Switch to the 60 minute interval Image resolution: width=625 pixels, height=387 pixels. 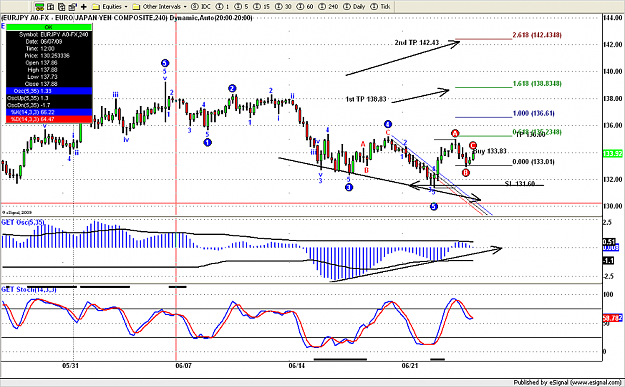pos(305,6)
